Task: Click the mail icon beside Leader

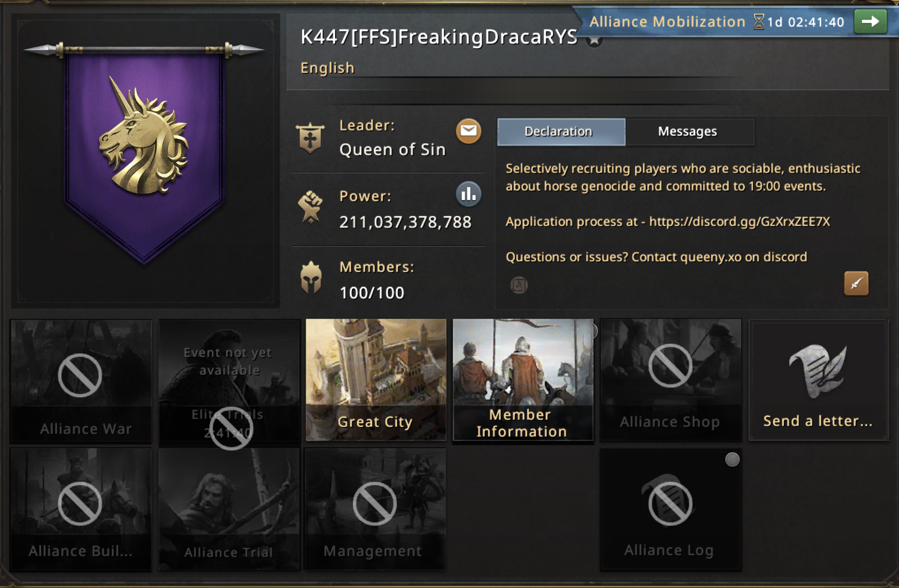Action: coord(469,131)
